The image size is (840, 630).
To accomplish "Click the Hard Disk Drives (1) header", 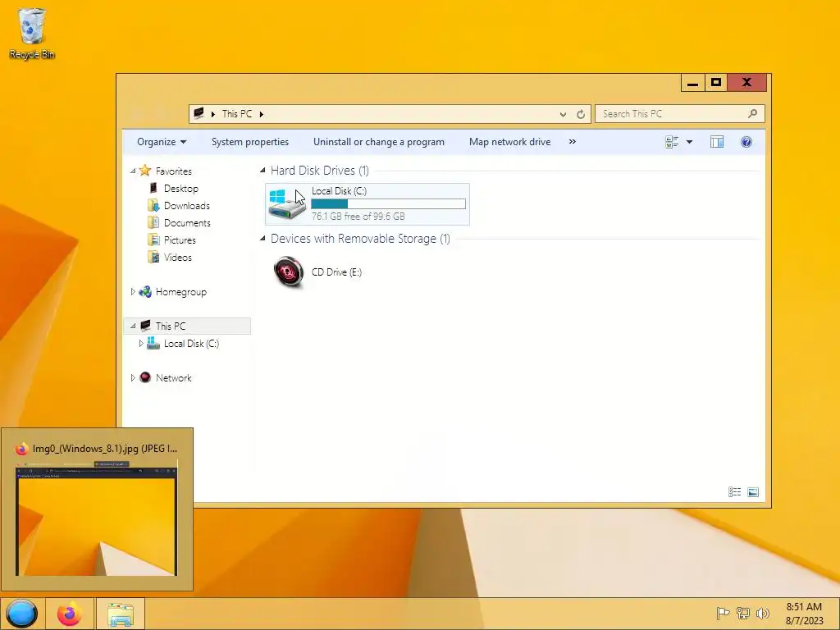I will click(320, 171).
